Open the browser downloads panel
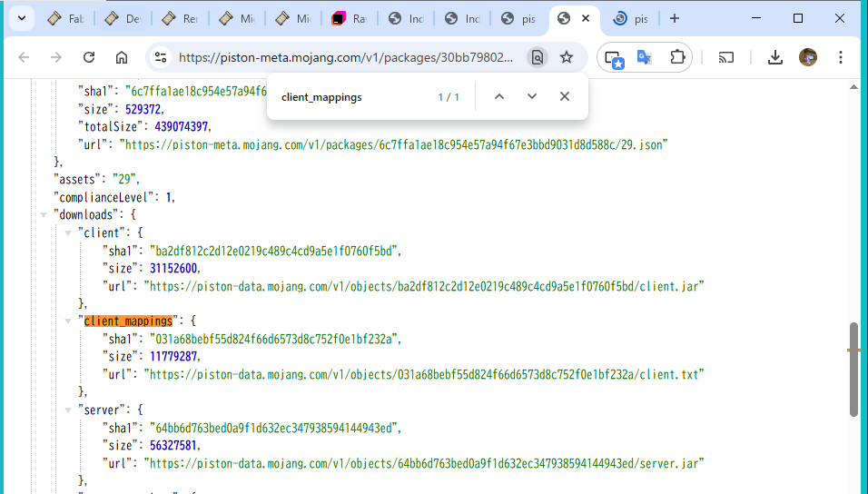 774,57
